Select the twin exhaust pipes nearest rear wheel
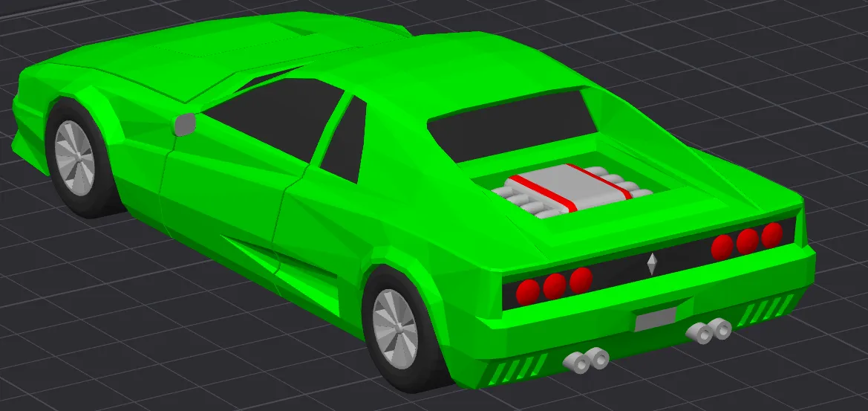 [587, 360]
